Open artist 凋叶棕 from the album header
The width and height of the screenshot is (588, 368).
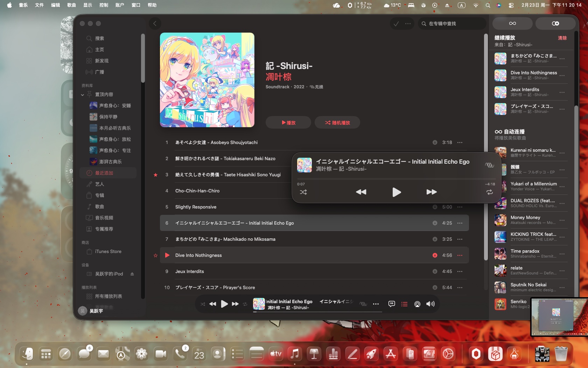click(279, 77)
